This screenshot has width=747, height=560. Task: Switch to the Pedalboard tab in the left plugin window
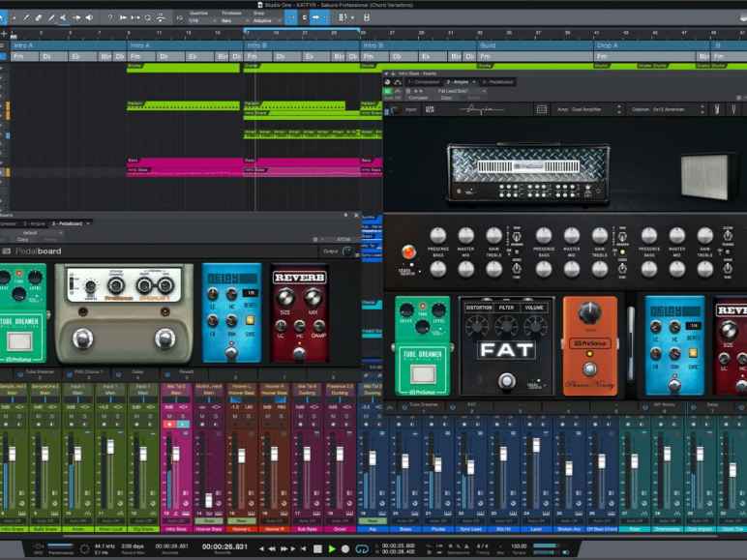[71, 223]
